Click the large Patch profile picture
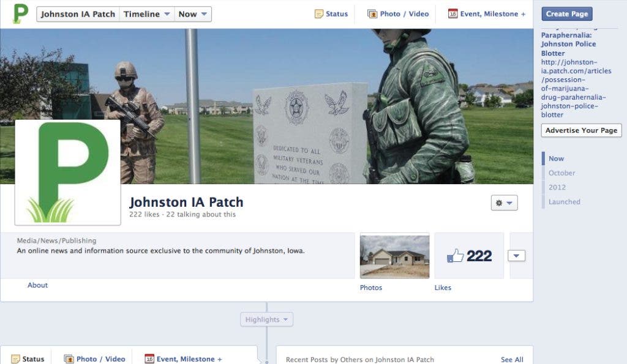This screenshot has width=627, height=364. point(67,172)
